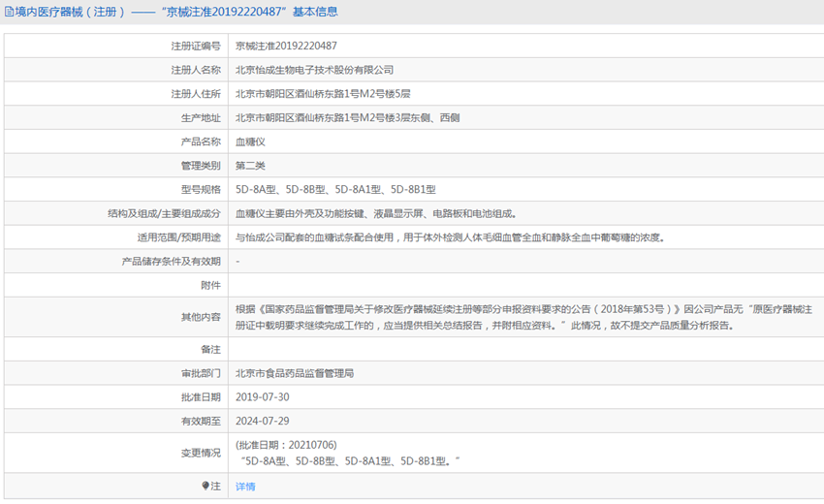Click the 有效期至 label
Image resolution: width=824 pixels, height=504 pixels.
pyautogui.click(x=201, y=421)
